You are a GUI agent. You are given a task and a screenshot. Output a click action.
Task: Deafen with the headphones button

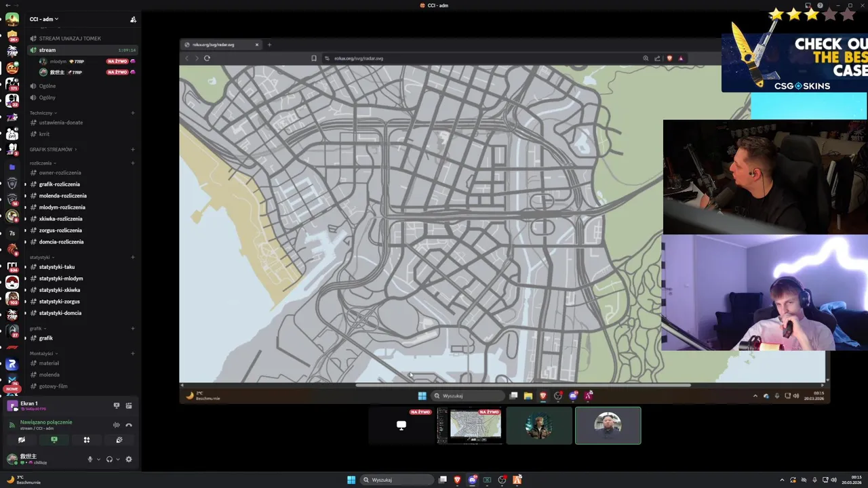coord(109,459)
